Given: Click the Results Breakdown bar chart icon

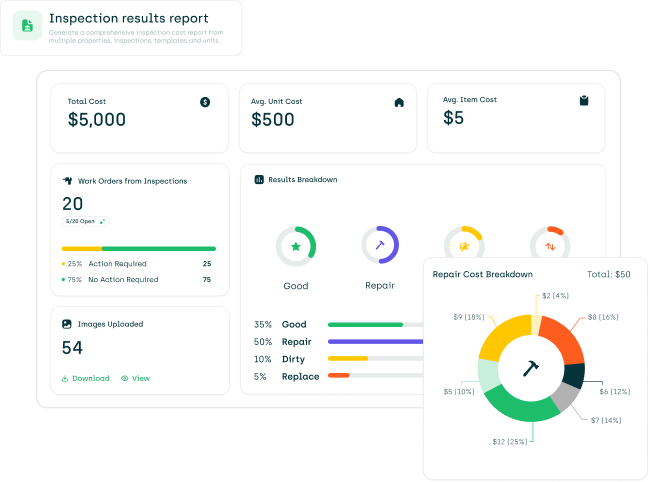Looking at the screenshot, I should 259,180.
